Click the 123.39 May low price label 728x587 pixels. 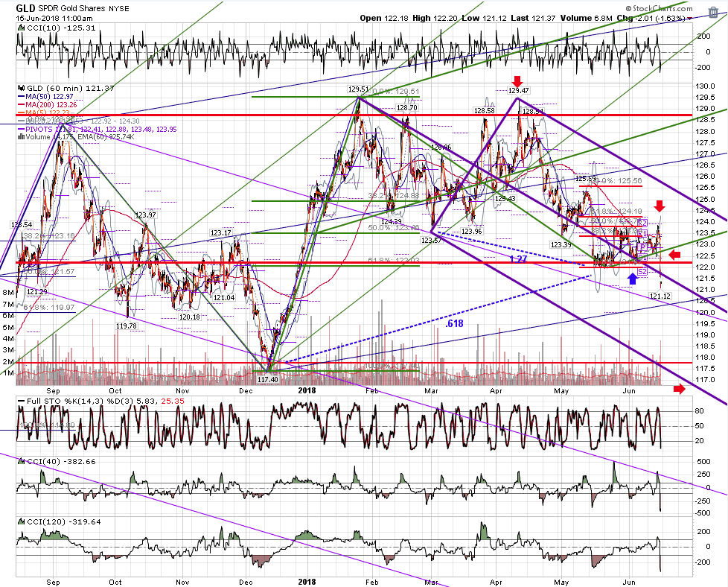[561, 245]
